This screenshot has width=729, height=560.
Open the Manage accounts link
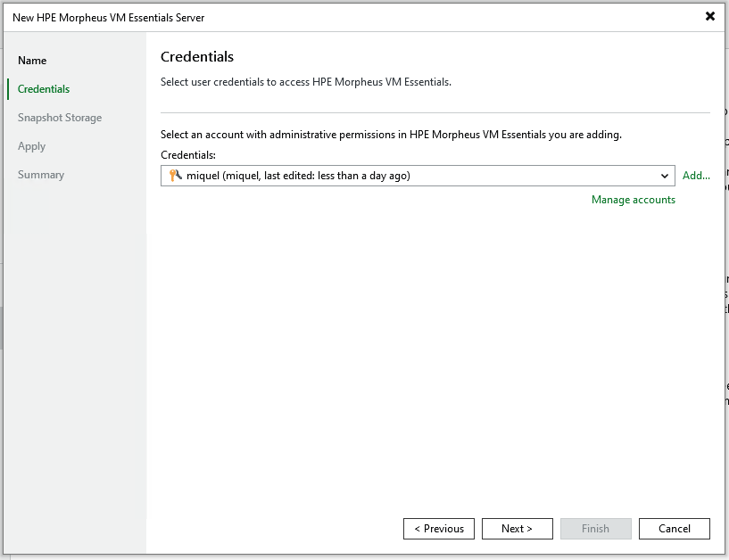634,200
